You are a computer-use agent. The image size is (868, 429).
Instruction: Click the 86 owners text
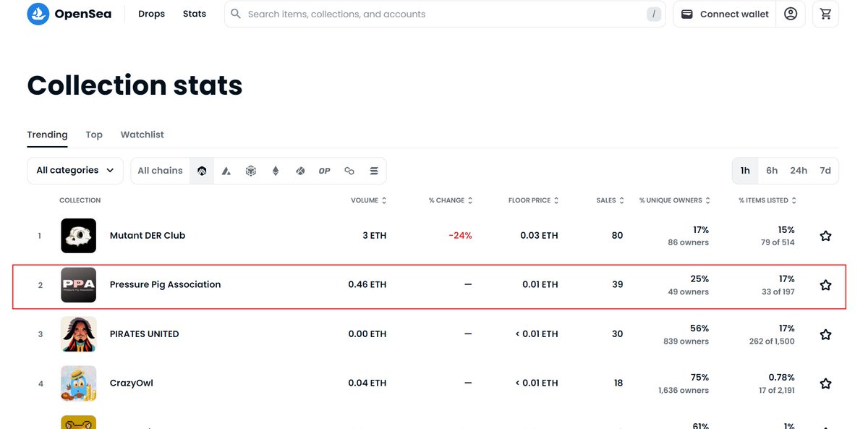(x=689, y=243)
